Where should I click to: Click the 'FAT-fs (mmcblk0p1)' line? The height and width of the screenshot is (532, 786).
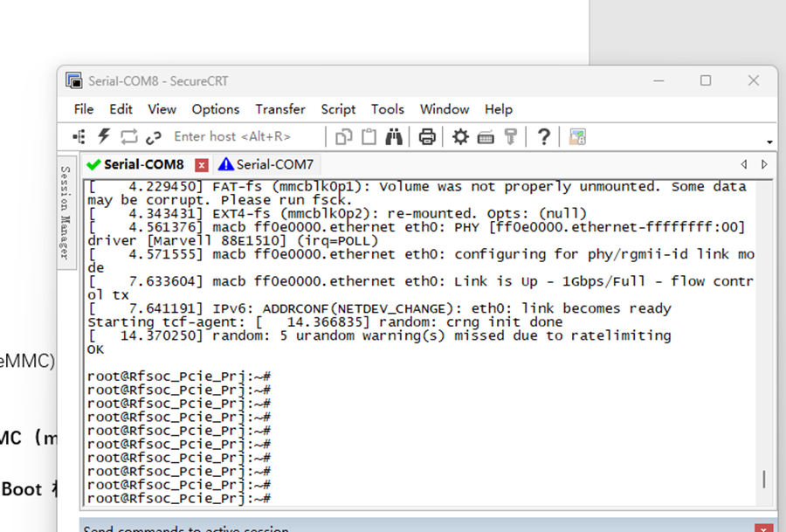[417, 194]
